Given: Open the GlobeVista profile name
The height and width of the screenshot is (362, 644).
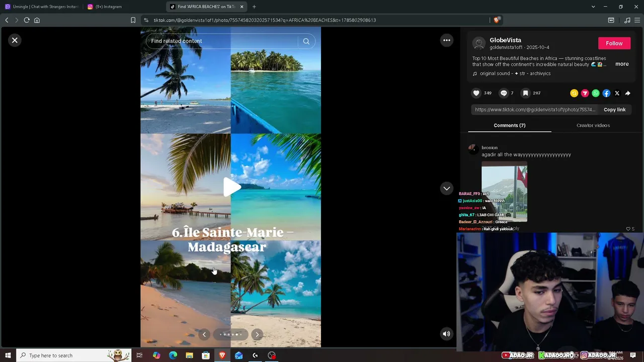Looking at the screenshot, I should pos(505,40).
